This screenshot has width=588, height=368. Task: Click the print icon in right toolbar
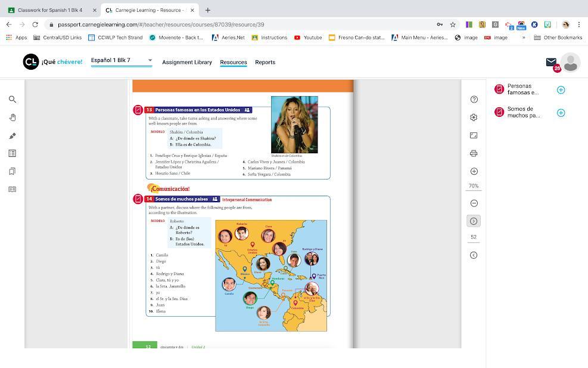point(474,153)
